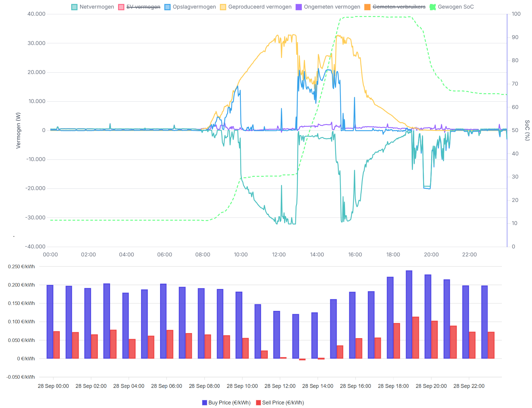Click the 0.250 €/kWh price axis label
The image size is (532, 408).
pos(21,267)
